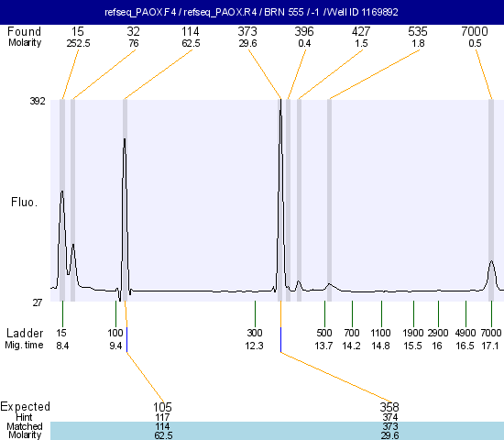
Task: Click the tallest peak at 373
Action: tap(280, 106)
